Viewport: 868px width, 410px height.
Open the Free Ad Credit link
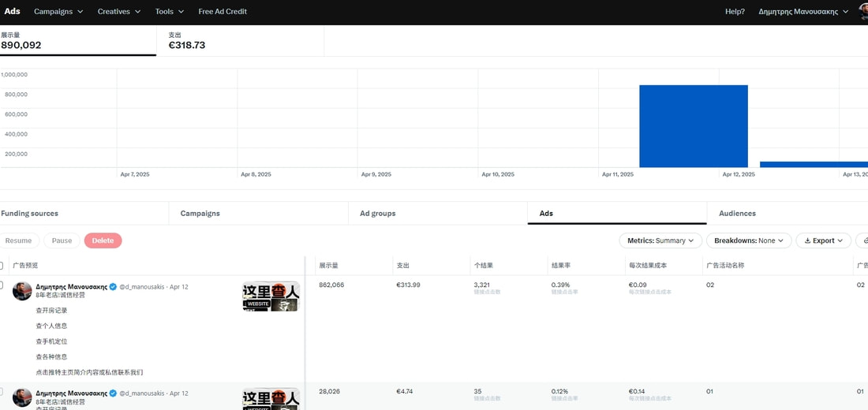(223, 12)
